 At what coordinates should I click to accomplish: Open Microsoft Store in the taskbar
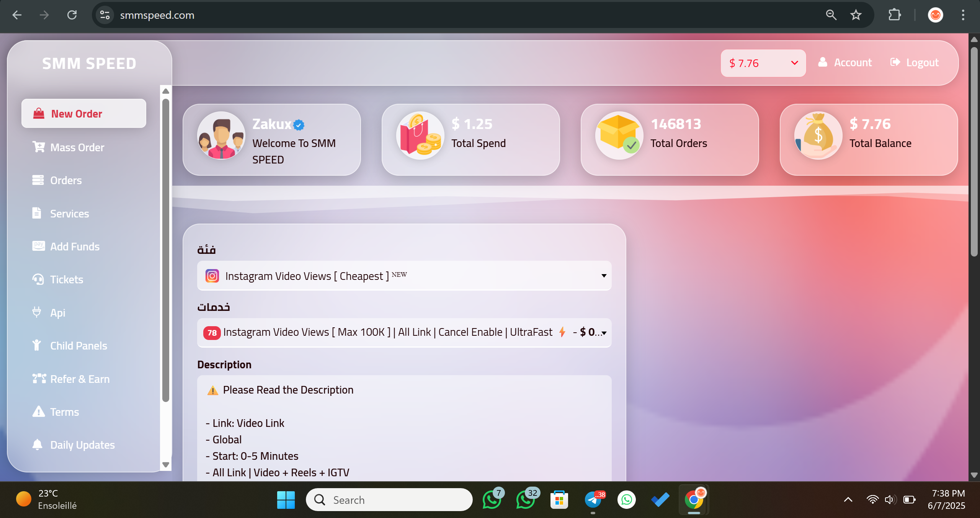click(559, 500)
